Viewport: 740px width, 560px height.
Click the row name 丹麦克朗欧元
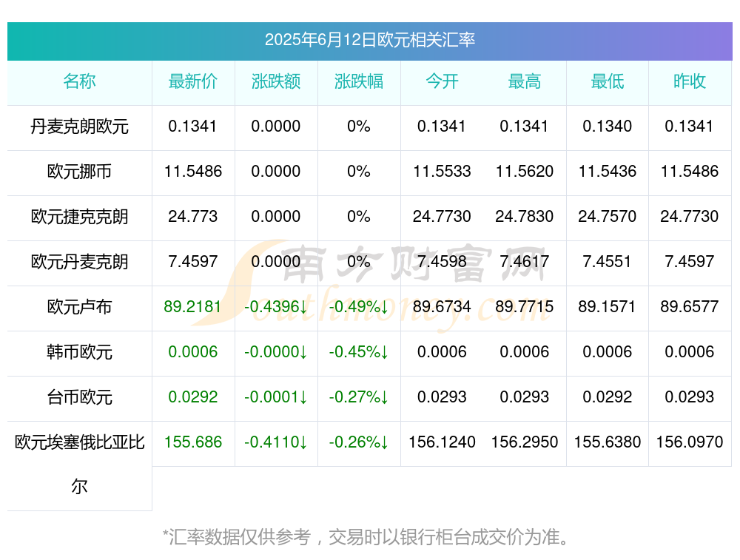coord(79,126)
